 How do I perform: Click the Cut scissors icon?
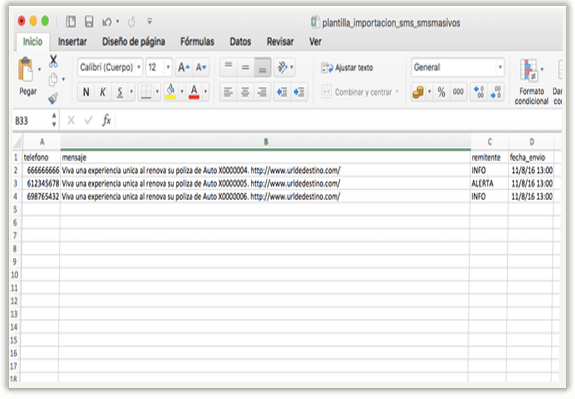(53, 61)
